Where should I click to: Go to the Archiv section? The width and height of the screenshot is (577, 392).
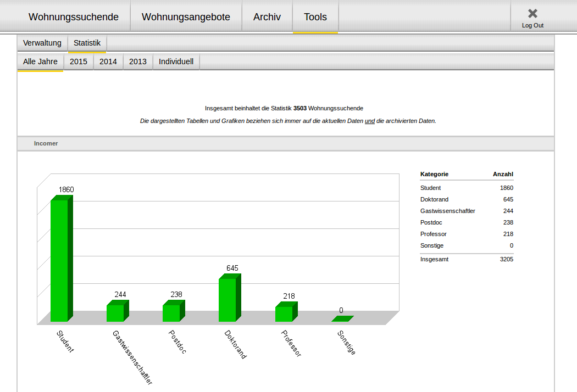[267, 17]
